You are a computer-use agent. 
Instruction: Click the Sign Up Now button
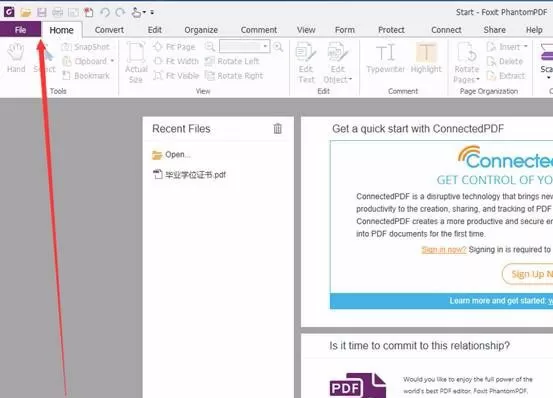coord(528,274)
